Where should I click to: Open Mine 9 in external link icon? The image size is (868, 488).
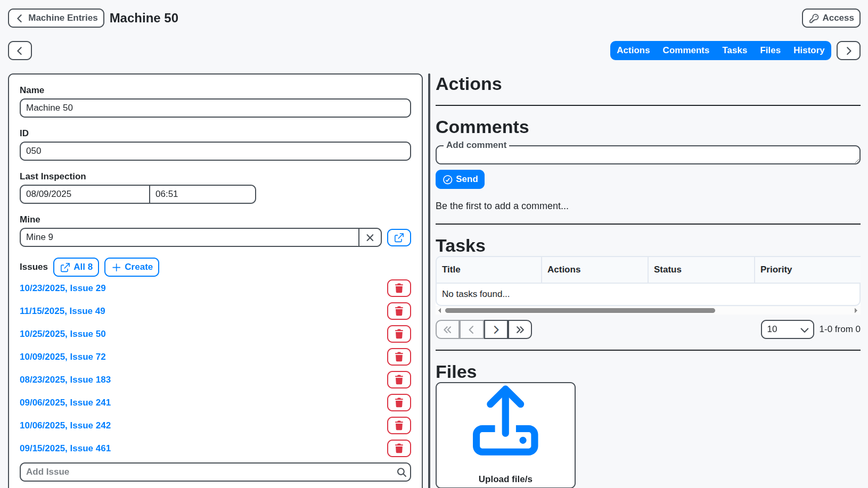tap(399, 237)
